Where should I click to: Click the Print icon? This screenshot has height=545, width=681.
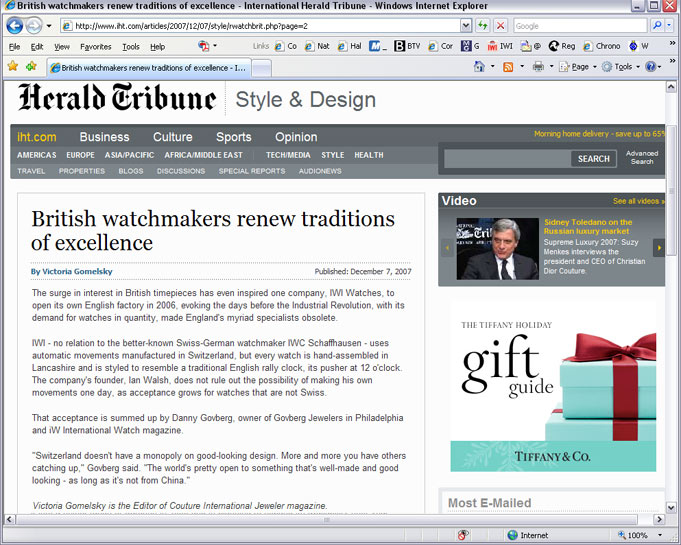click(x=538, y=66)
